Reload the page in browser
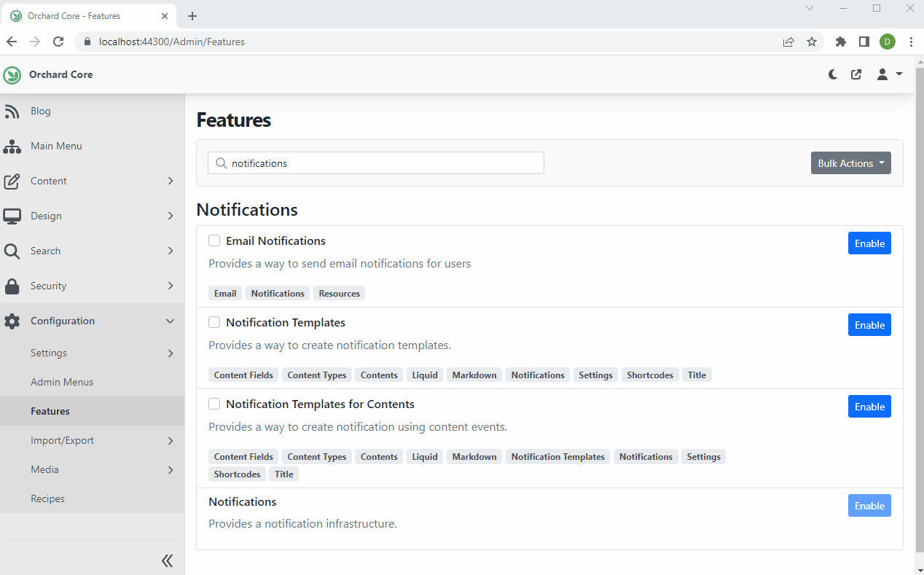The height and width of the screenshot is (575, 924). [59, 42]
